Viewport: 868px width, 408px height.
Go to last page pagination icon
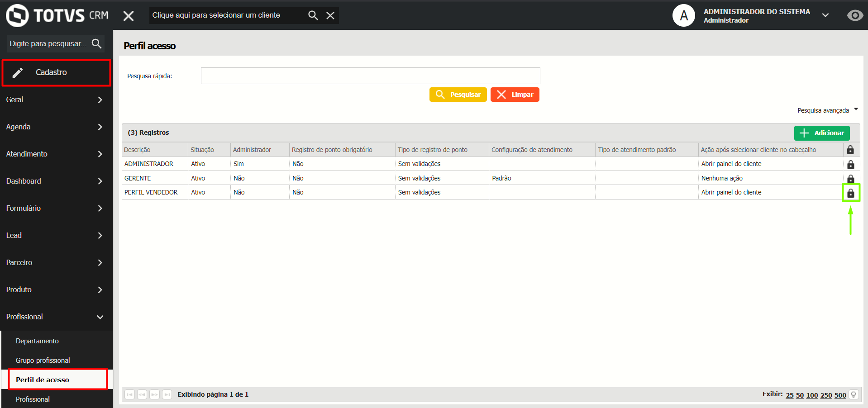coord(167,394)
